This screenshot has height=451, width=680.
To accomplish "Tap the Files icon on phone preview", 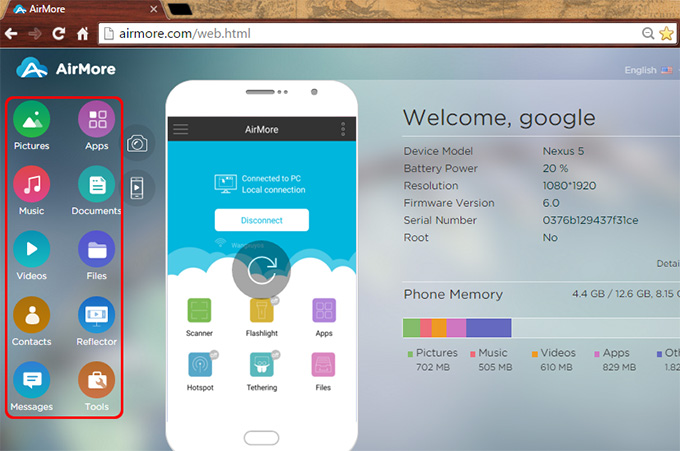I will tap(323, 365).
